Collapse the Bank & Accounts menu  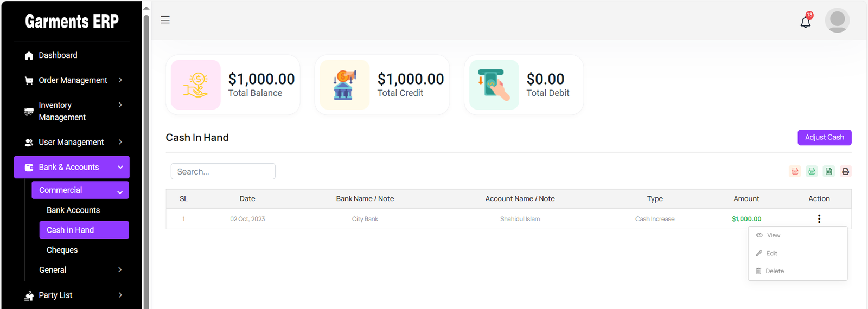72,167
